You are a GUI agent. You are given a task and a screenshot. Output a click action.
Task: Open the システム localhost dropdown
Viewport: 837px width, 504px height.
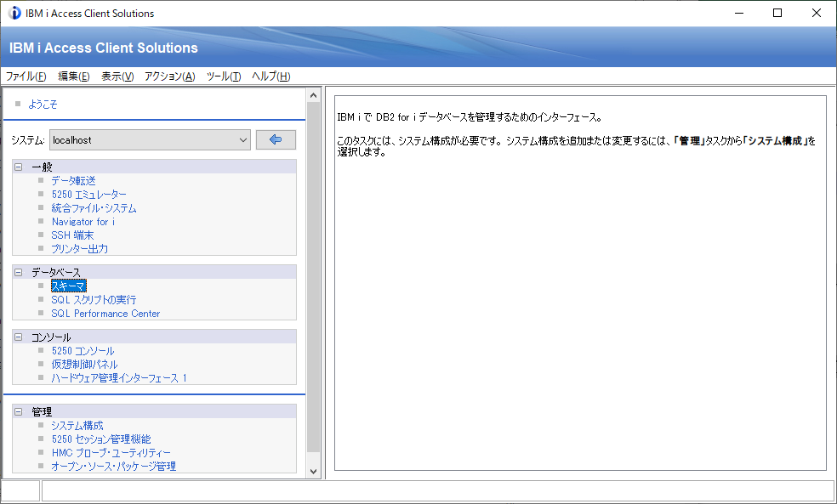(x=150, y=139)
